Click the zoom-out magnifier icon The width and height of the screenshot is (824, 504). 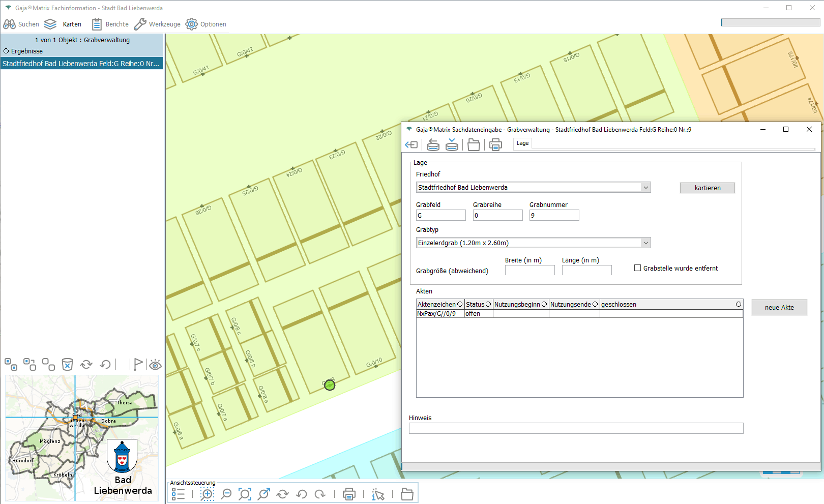pos(226,494)
